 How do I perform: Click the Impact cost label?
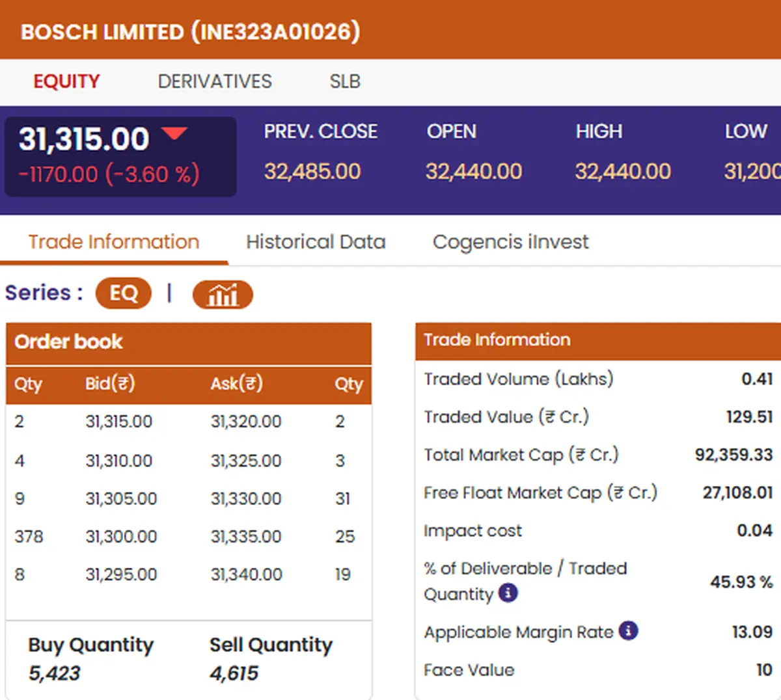click(473, 531)
